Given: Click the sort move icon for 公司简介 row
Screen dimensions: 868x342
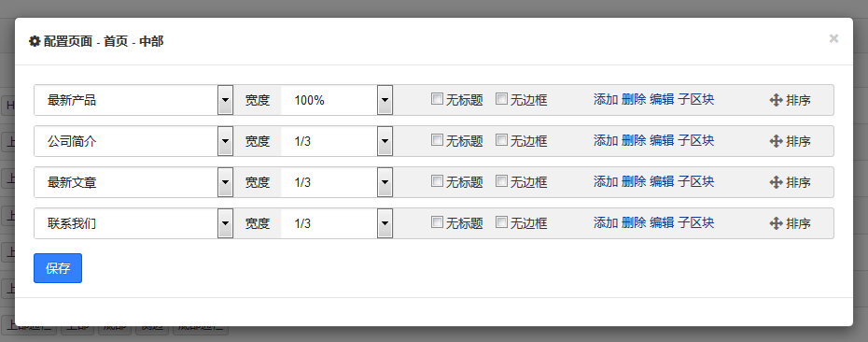Looking at the screenshot, I should (776, 141).
